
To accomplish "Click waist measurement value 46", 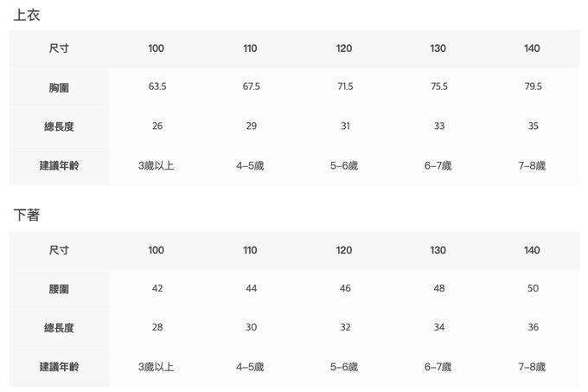I will click(344, 288).
